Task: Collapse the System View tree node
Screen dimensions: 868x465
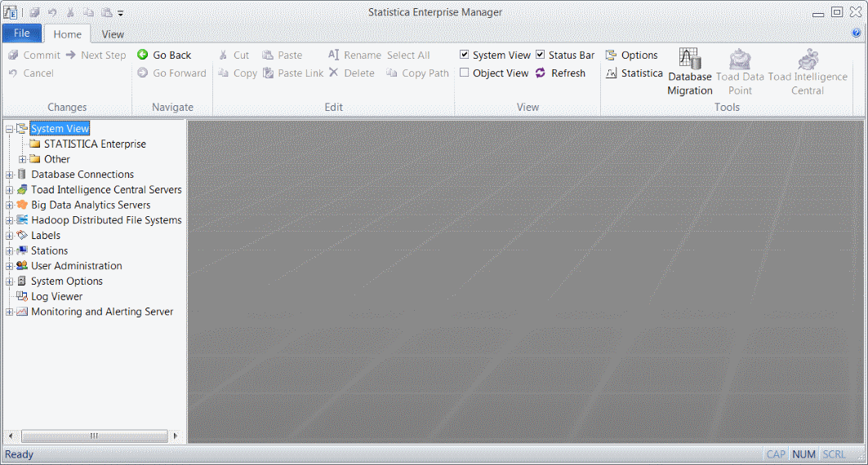Action: (x=10, y=129)
